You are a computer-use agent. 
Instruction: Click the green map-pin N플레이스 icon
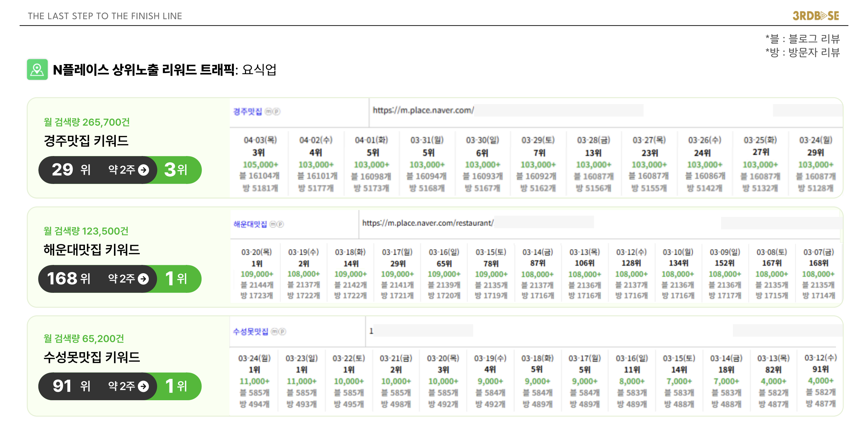pyautogui.click(x=37, y=70)
